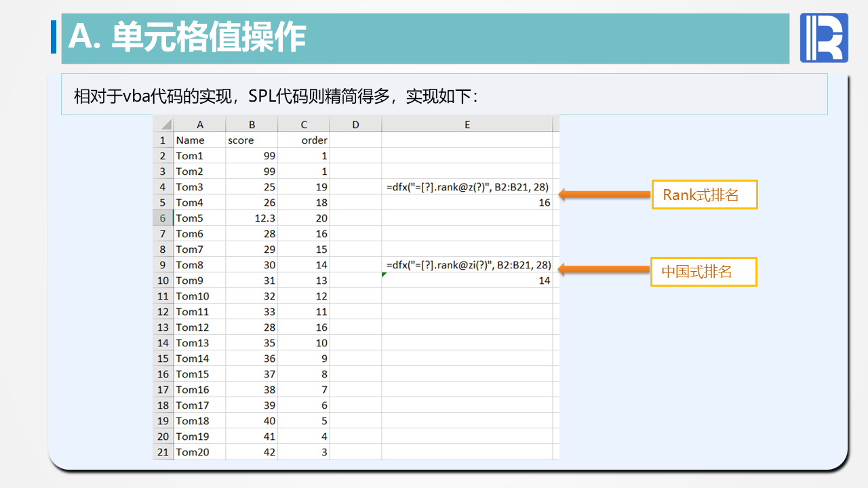Image resolution: width=868 pixels, height=488 pixels.
Task: Click the green error indicator in cell E10
Action: point(384,274)
